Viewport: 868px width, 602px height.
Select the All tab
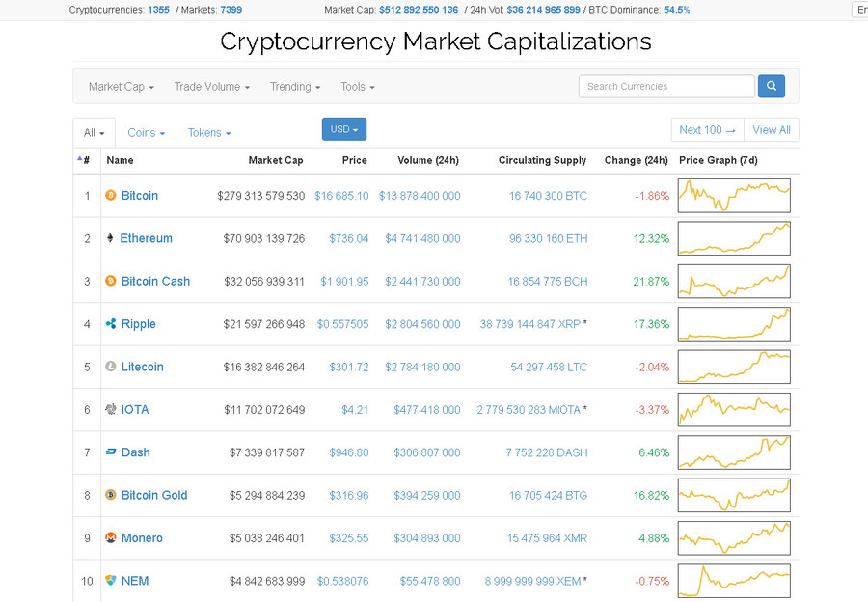95,133
